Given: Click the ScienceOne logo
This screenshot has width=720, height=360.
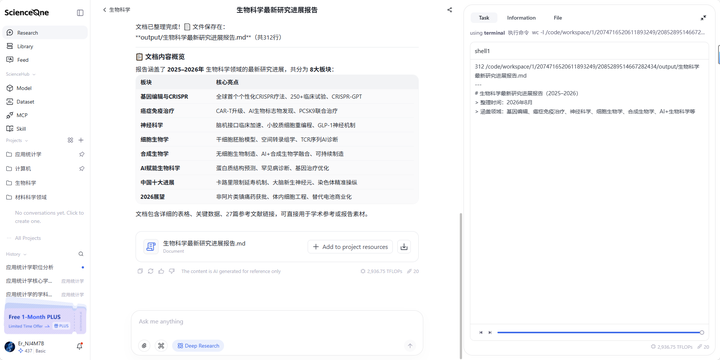Looking at the screenshot, I should (x=27, y=12).
